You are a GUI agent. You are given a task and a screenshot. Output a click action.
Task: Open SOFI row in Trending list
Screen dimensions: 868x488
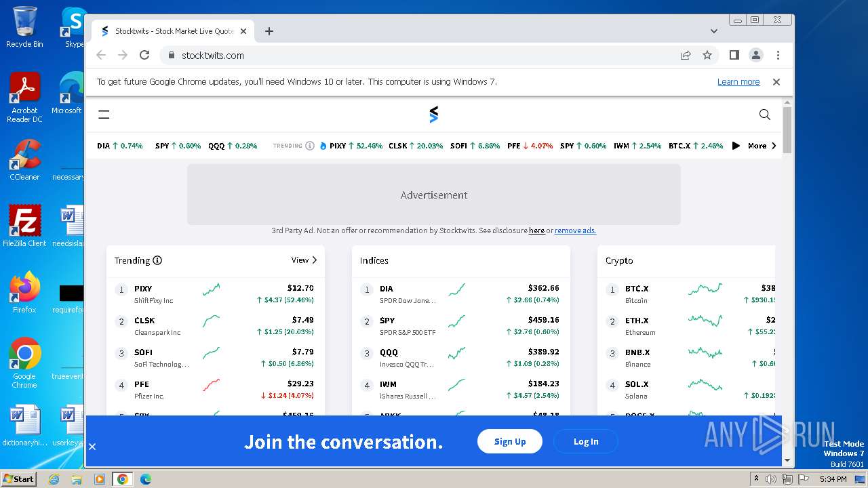pyautogui.click(x=216, y=357)
